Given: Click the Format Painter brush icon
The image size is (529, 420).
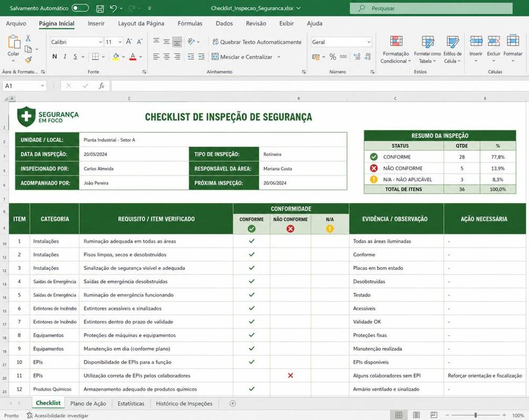Looking at the screenshot, I should (29, 60).
